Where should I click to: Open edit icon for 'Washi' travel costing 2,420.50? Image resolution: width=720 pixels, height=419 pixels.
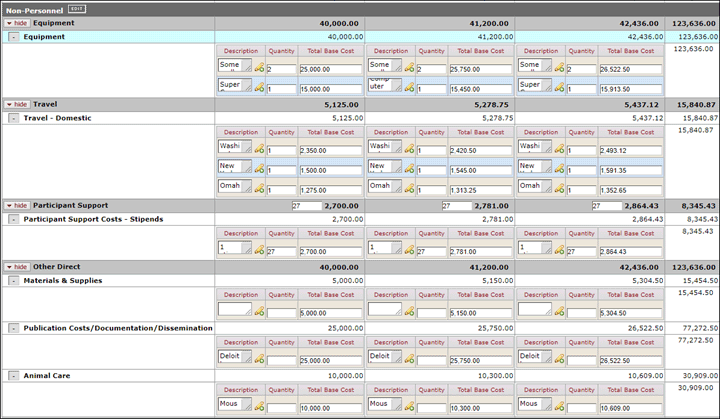click(409, 149)
